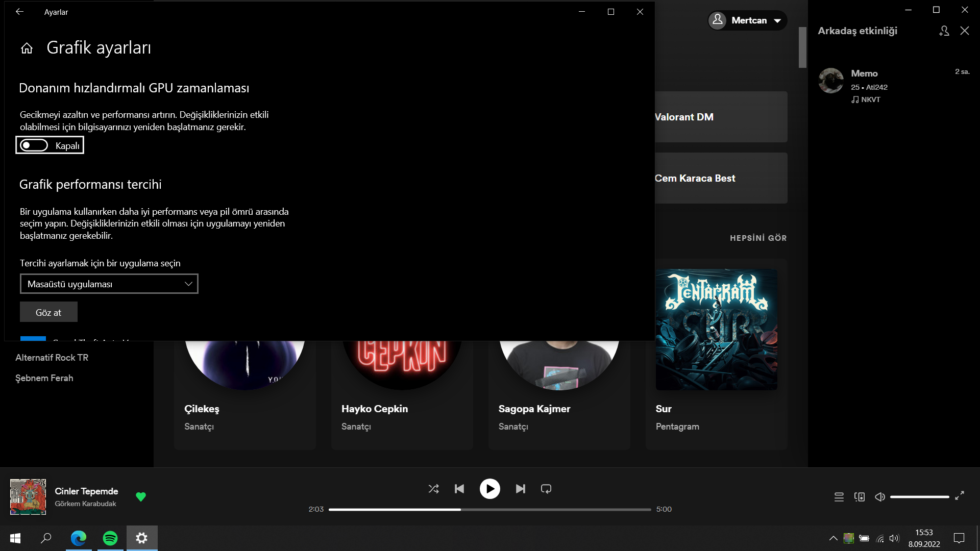Show hidden system tray icons
The height and width of the screenshot is (551, 980).
(x=833, y=538)
